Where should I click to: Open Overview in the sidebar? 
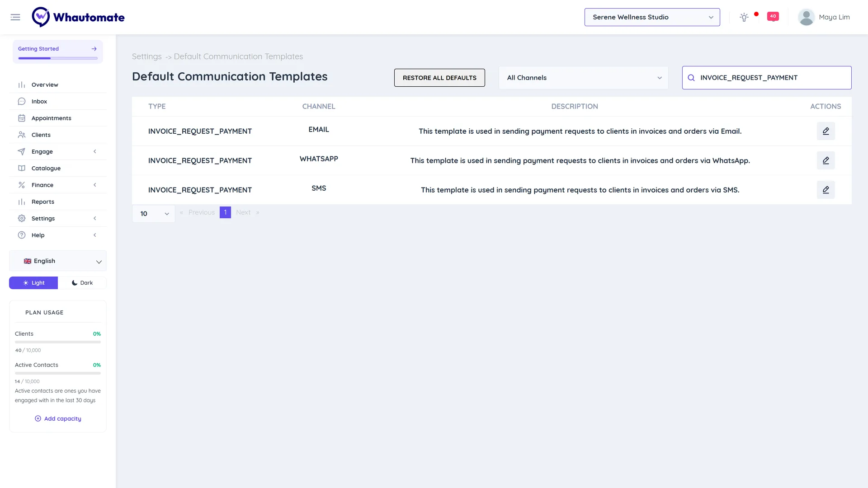pyautogui.click(x=58, y=84)
